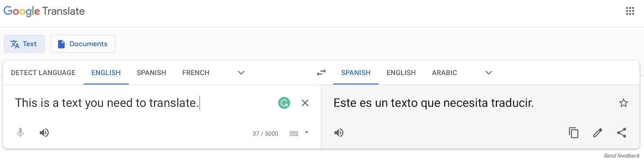Swap source and target languages
The width and height of the screenshot is (644, 165).
321,73
